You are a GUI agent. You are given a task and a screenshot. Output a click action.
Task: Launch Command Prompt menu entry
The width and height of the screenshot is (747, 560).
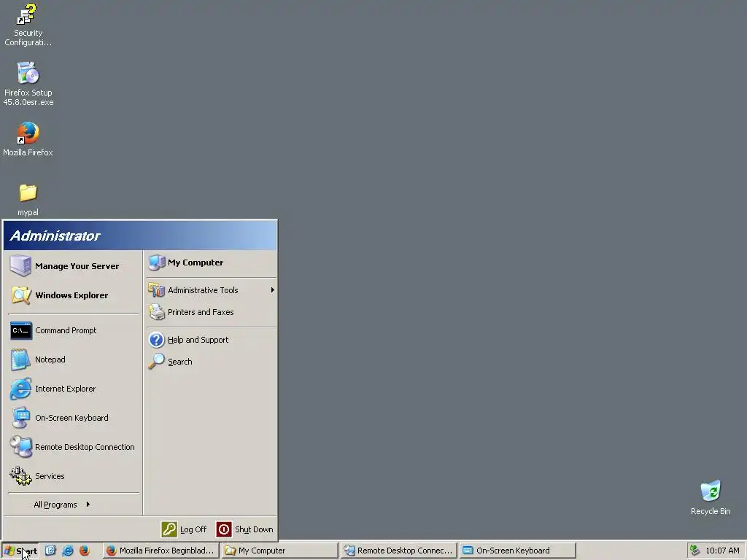point(66,330)
